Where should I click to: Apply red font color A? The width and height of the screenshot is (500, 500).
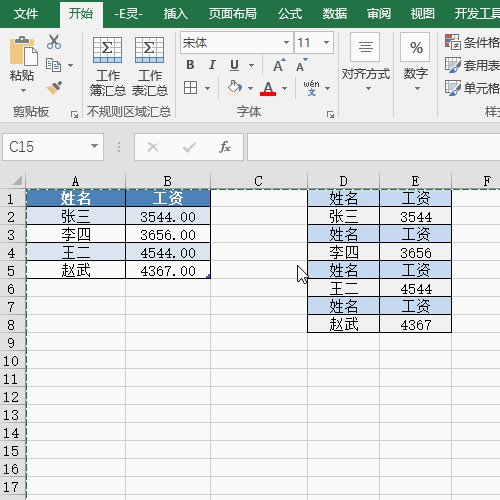point(268,88)
